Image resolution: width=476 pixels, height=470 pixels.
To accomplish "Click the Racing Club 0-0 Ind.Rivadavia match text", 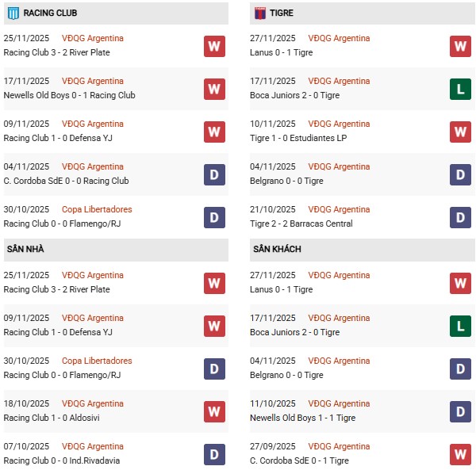I will 60,460.
